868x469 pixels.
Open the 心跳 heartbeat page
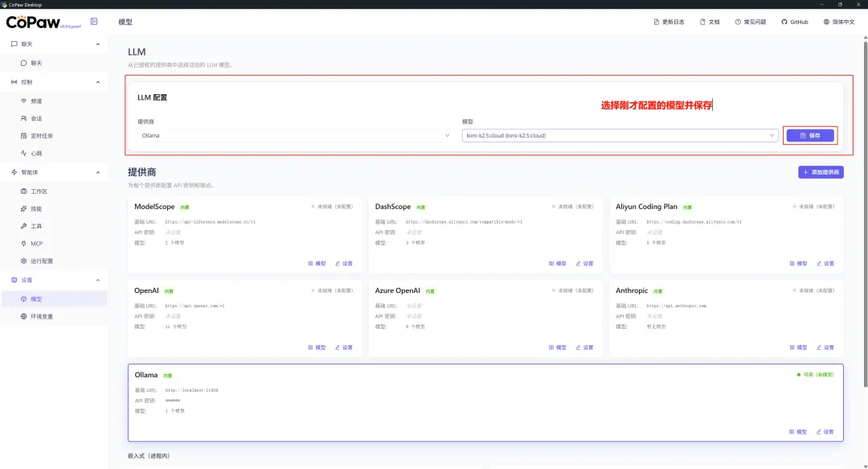(55, 153)
